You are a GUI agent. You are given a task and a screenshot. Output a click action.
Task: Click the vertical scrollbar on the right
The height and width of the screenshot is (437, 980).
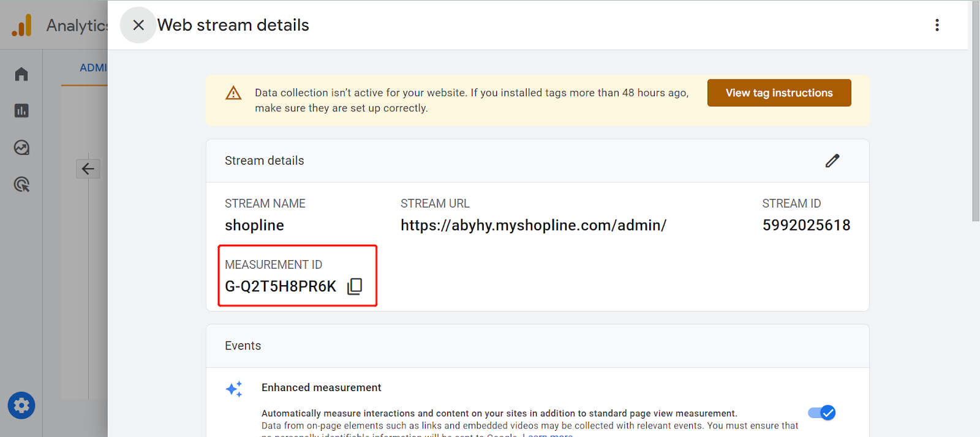click(975, 110)
